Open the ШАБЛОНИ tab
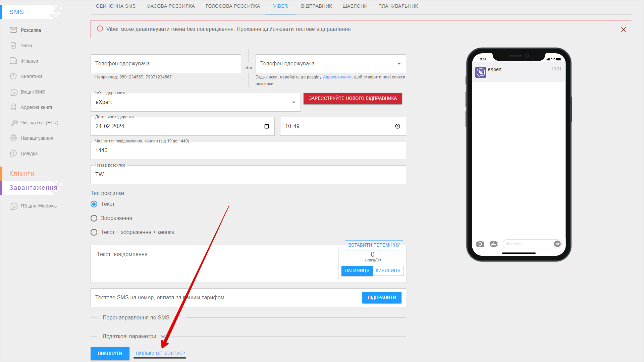The image size is (644, 362). click(355, 6)
